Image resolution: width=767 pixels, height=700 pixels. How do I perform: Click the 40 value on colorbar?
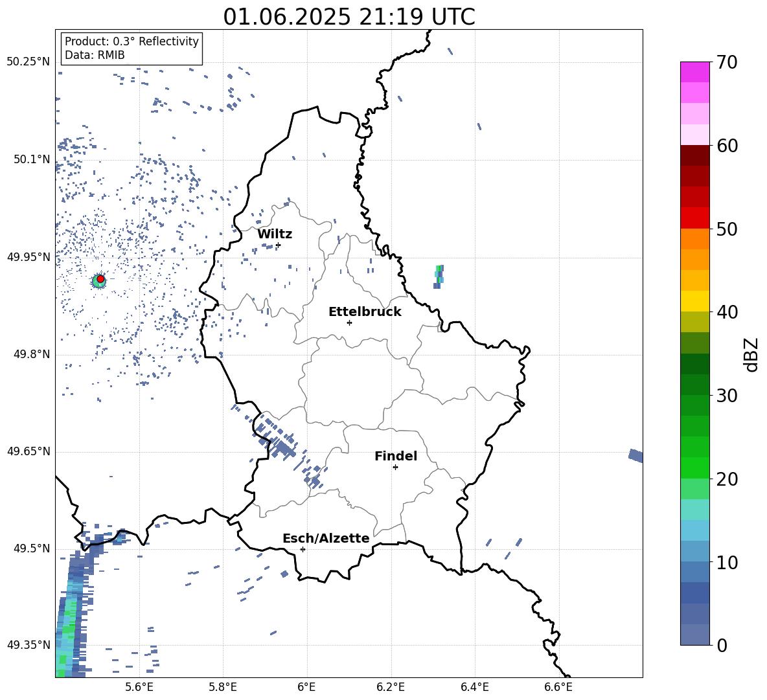727,312
